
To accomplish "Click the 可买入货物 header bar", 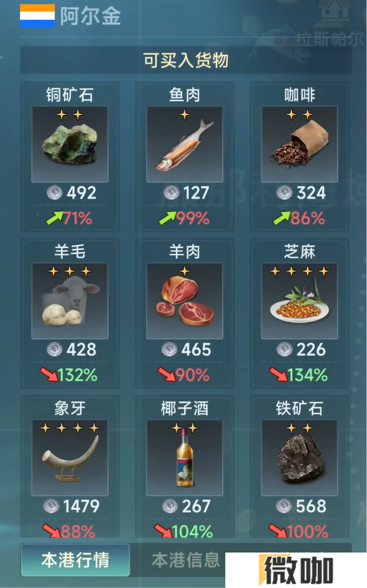I will [x=186, y=60].
